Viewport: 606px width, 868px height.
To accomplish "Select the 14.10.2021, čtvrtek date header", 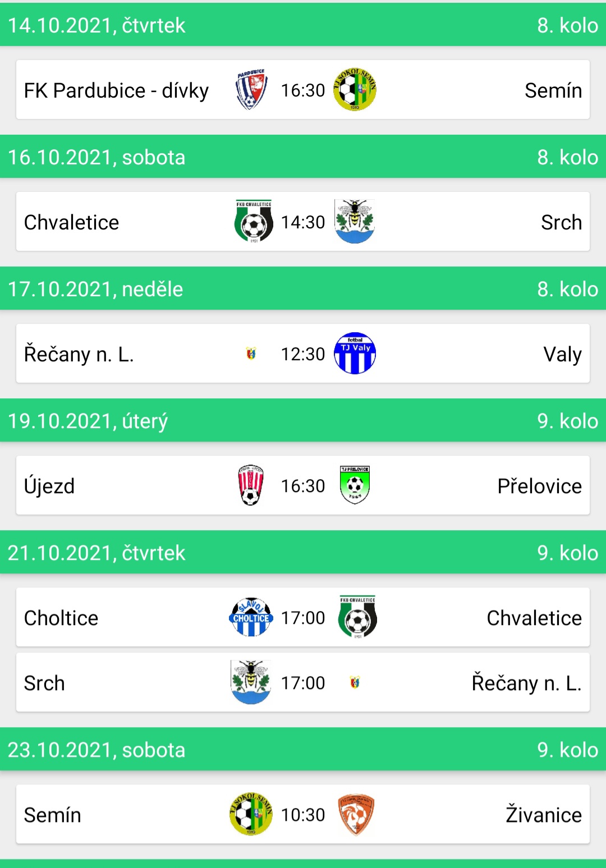I will (97, 25).
